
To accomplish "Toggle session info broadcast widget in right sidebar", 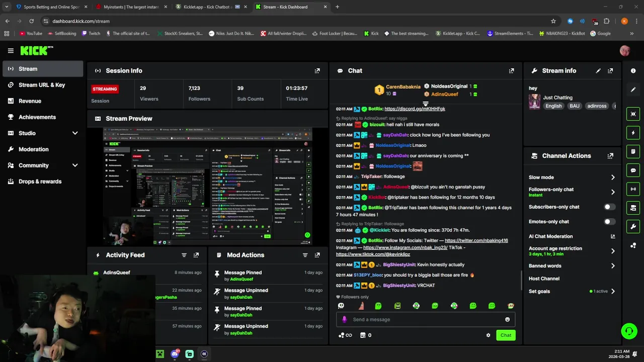I will (x=633, y=189).
